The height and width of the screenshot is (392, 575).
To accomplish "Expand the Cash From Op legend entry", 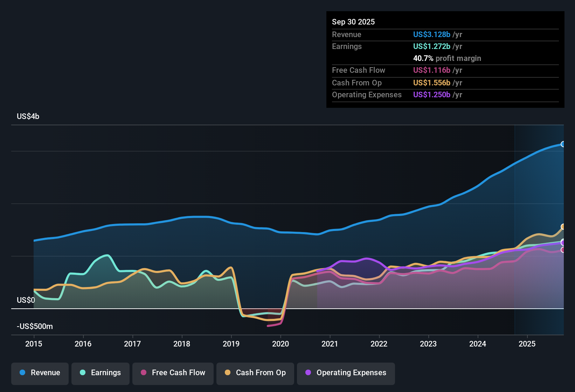I will 255,373.
